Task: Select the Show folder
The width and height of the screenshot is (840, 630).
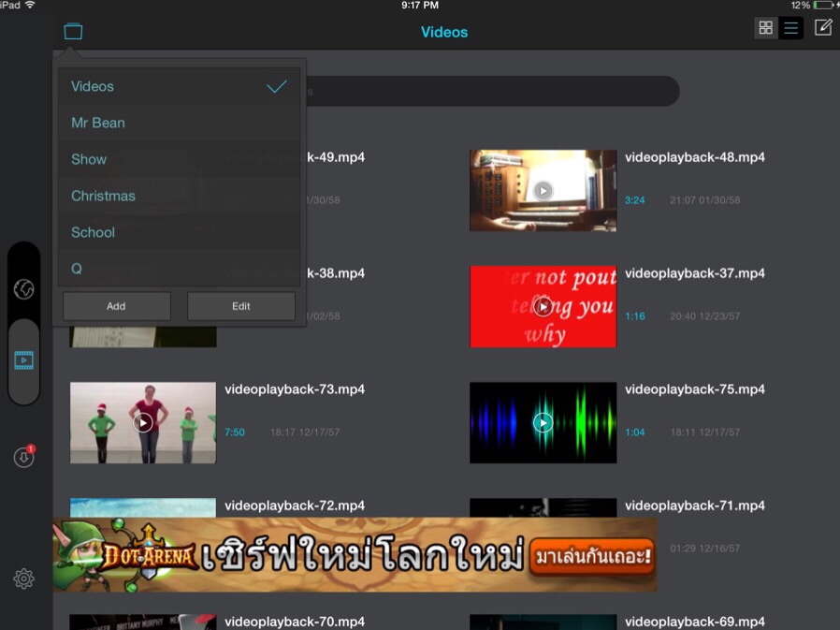Action: point(179,159)
